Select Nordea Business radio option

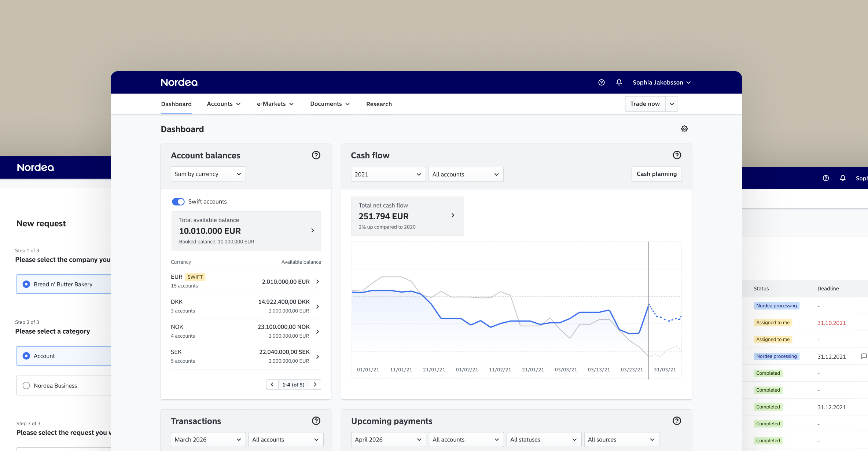click(x=26, y=386)
